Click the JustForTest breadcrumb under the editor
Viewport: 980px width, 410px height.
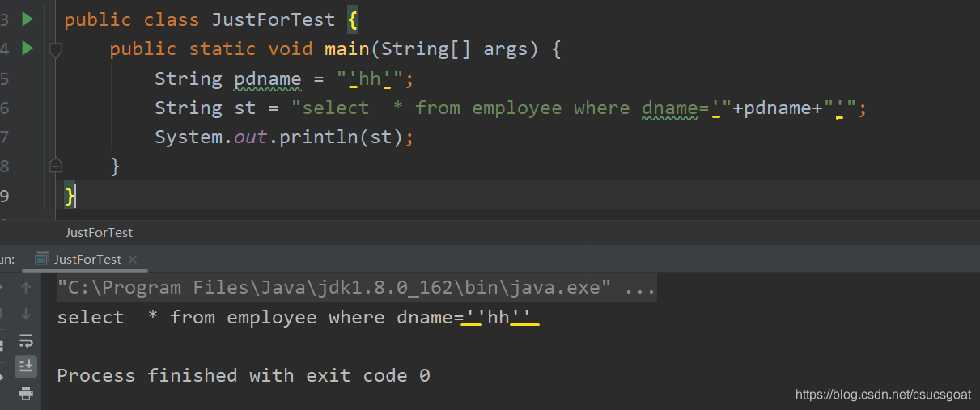coord(99,232)
